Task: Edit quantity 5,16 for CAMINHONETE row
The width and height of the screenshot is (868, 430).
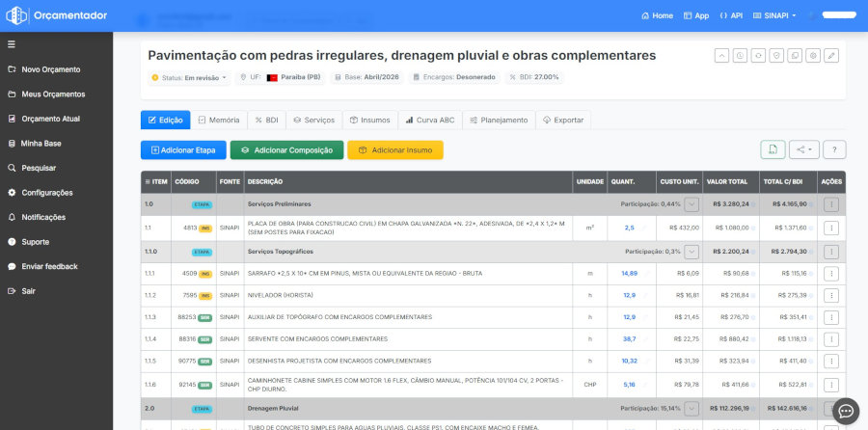Action: click(x=630, y=384)
